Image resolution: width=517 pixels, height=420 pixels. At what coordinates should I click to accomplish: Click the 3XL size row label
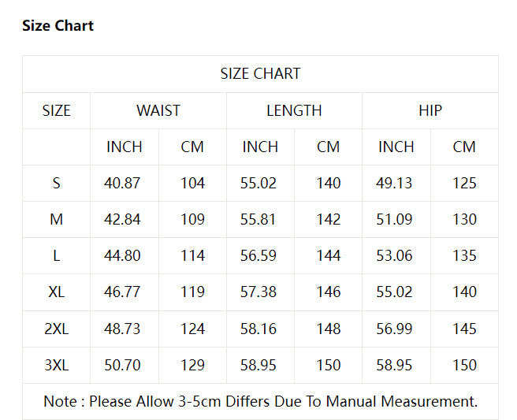pos(56,365)
